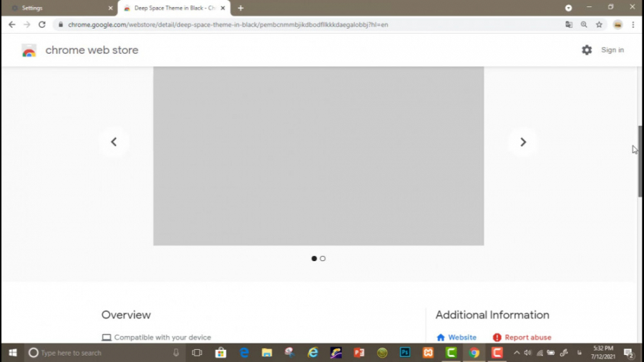Click the address bar URL
644x362 pixels.
(x=228, y=24)
